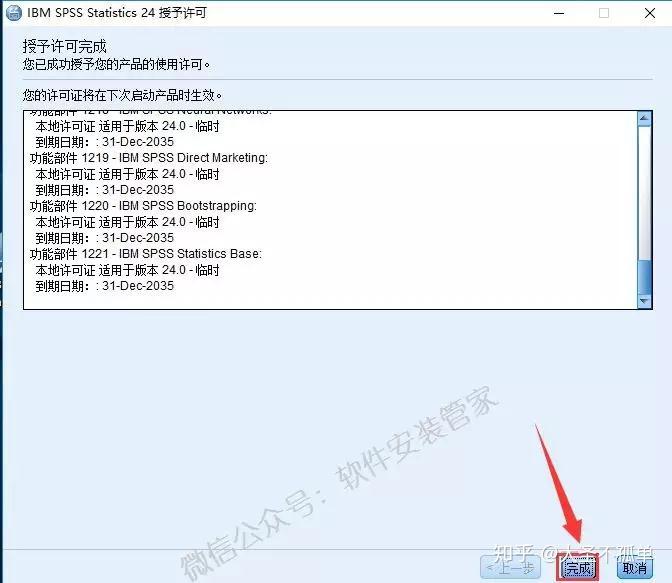Image resolution: width=672 pixels, height=583 pixels.
Task: Click text '您已成功授予您的产品的使用许可。'
Action: tap(116, 64)
